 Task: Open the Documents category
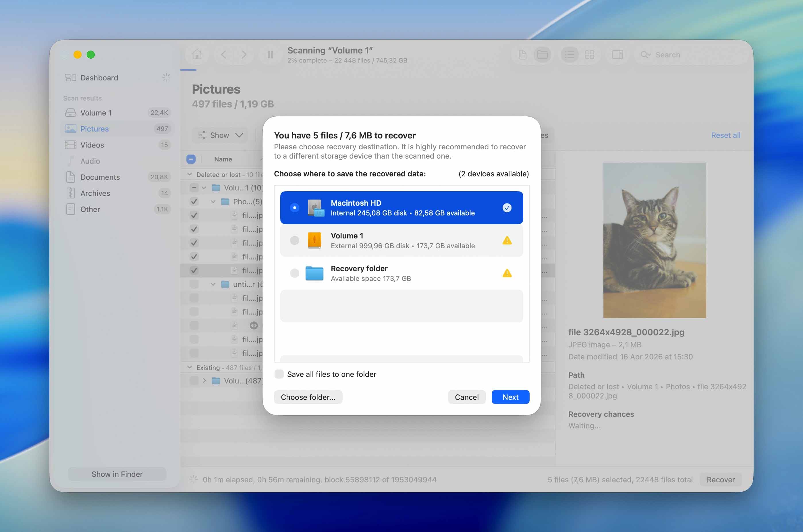coord(117,177)
